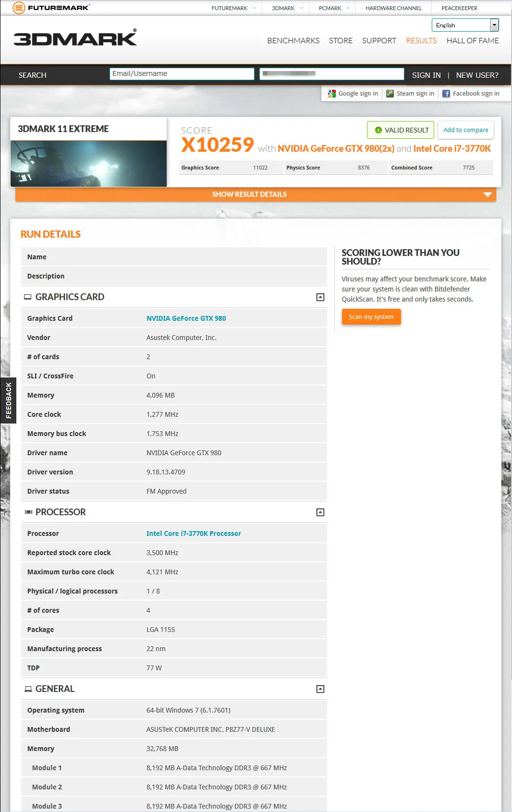Click Physics Score value 8376
Image resolution: width=512 pixels, height=812 pixels.
[364, 168]
